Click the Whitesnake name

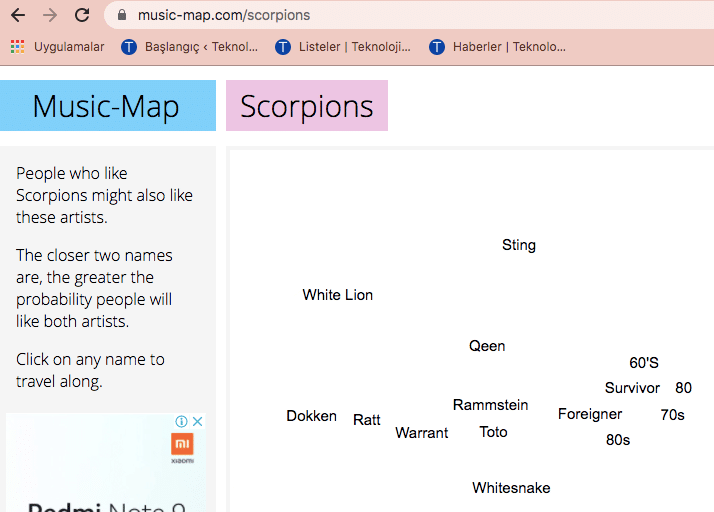(x=511, y=488)
